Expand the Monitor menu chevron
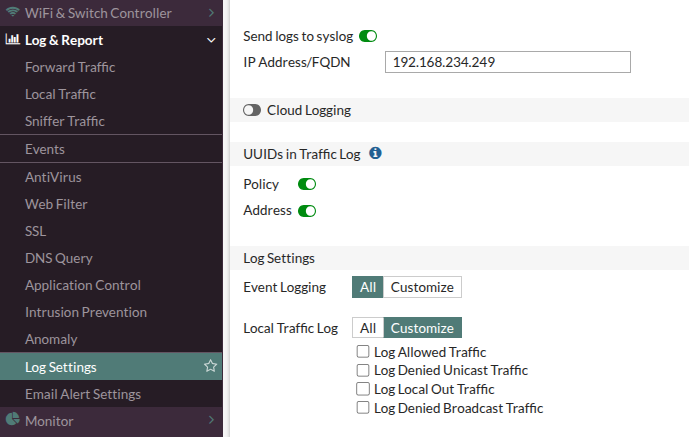689x437 pixels. (x=210, y=421)
